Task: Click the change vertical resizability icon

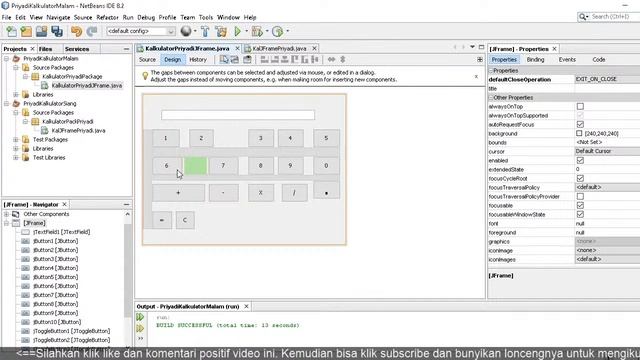Action: 343,60
